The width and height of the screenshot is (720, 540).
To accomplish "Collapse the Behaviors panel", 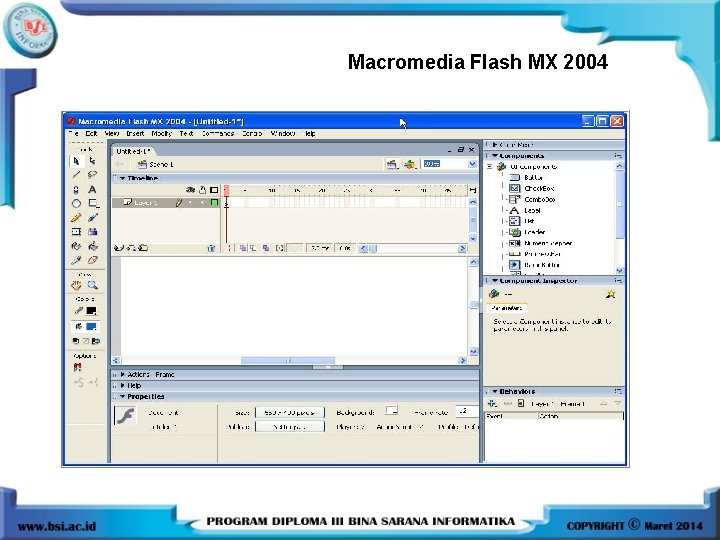I will point(495,392).
